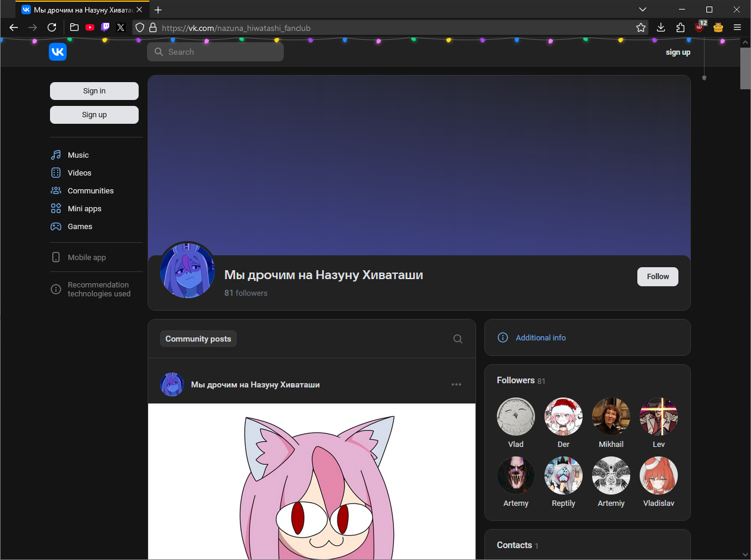This screenshot has height=560, width=751.
Task: Select the Community posts tab
Action: pyautogui.click(x=198, y=339)
